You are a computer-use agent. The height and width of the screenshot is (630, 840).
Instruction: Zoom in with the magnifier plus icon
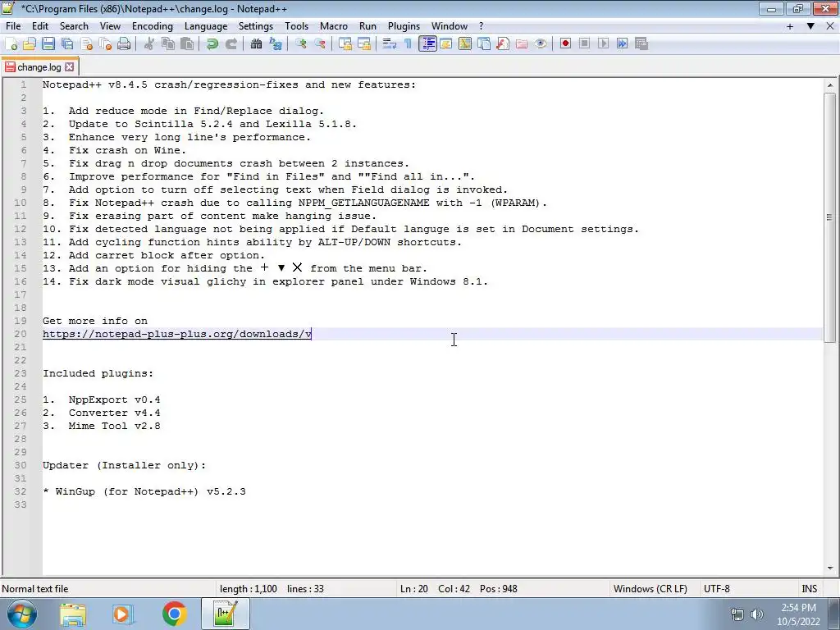(300, 44)
